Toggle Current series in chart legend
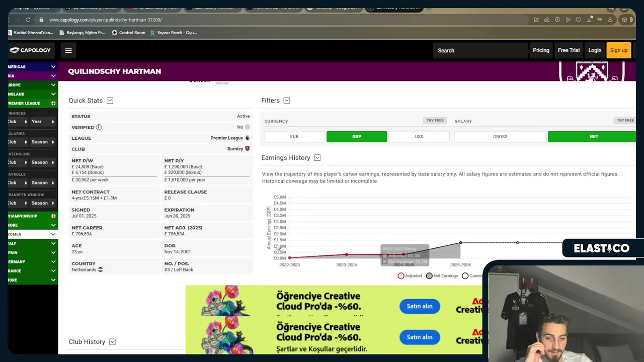This screenshot has width=644, height=362. coord(472,276)
